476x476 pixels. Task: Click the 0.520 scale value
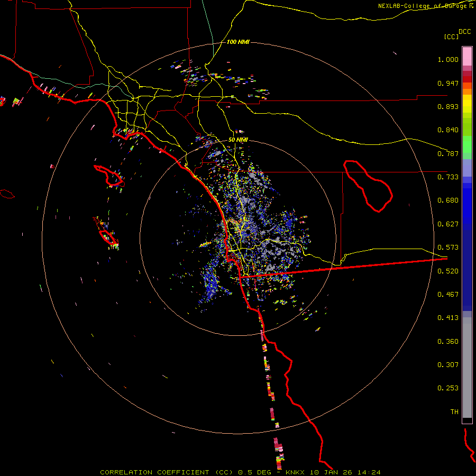point(448,271)
